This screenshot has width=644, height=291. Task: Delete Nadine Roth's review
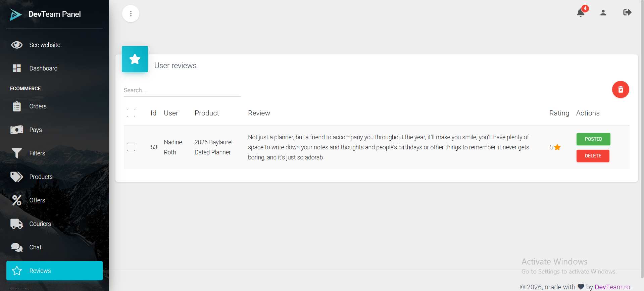coord(593,156)
